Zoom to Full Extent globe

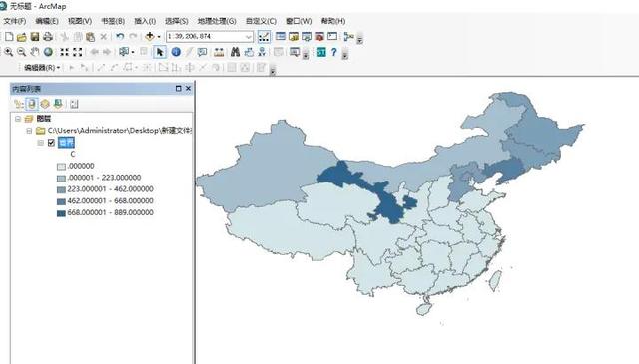click(48, 52)
